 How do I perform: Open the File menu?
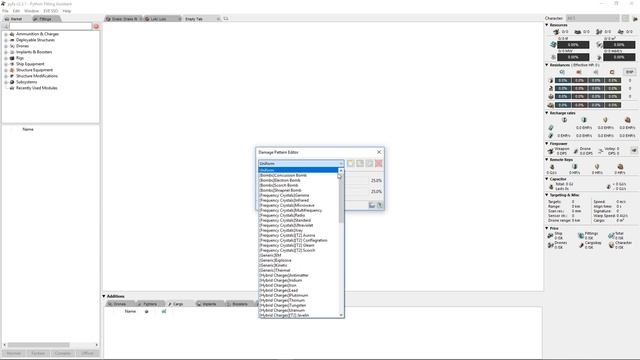coord(5,11)
